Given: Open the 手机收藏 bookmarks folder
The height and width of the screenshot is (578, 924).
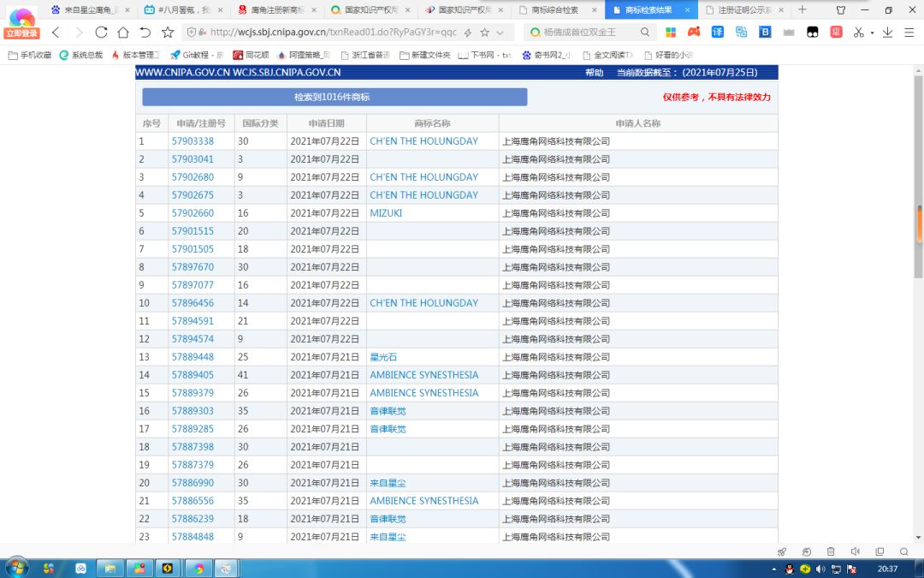Looking at the screenshot, I should coord(30,55).
